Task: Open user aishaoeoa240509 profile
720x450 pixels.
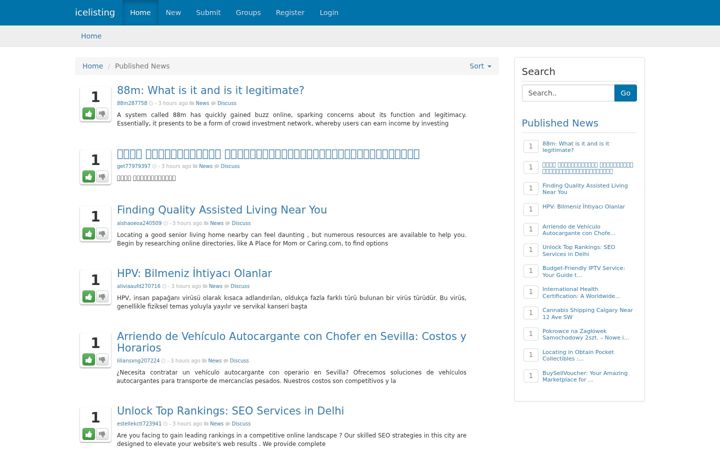Action: [139, 223]
